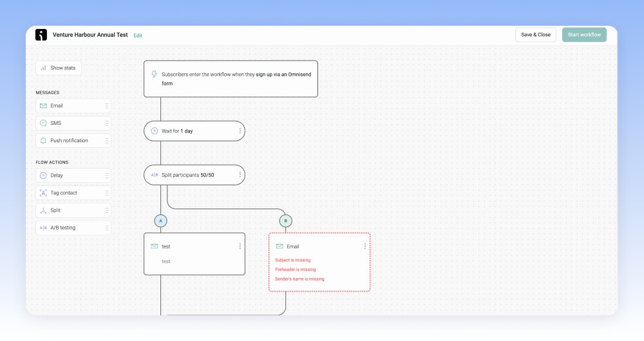
Task: Click the drag handle on A/B testing item
Action: (107, 228)
